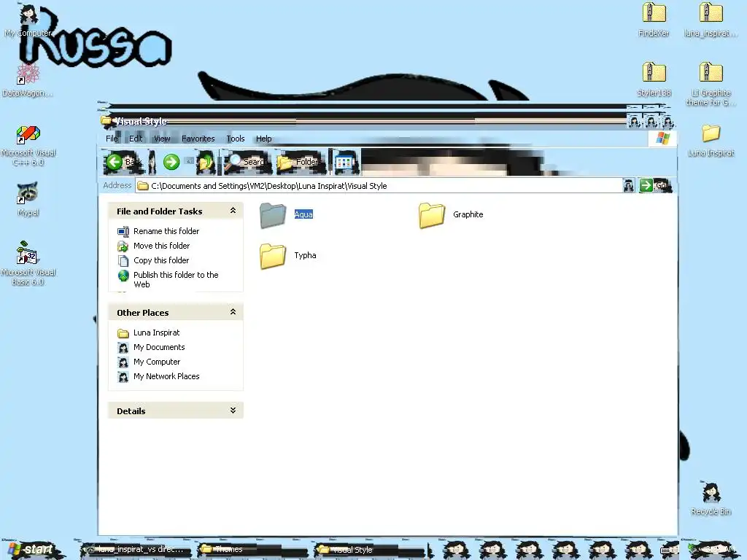Go to My Computer in Other Places
747x560 pixels.
pyautogui.click(x=157, y=362)
